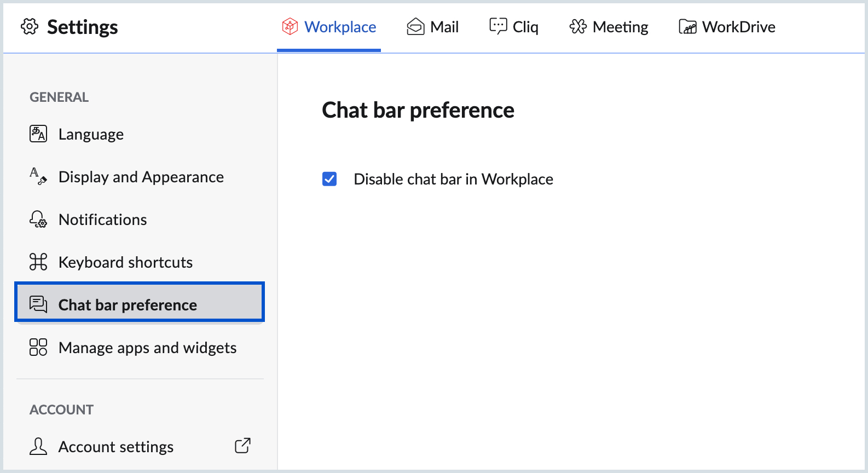Open Account settings external link icon
This screenshot has width=868, height=473.
point(242,446)
